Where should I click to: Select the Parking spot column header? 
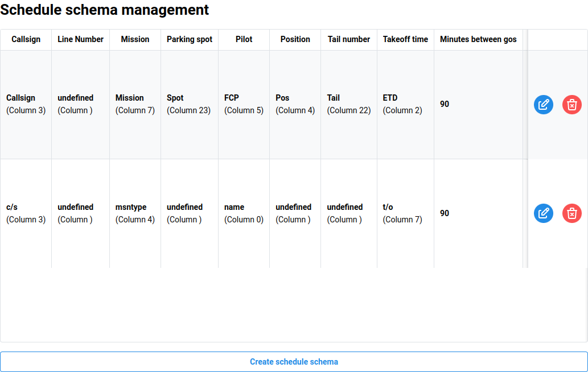click(189, 39)
